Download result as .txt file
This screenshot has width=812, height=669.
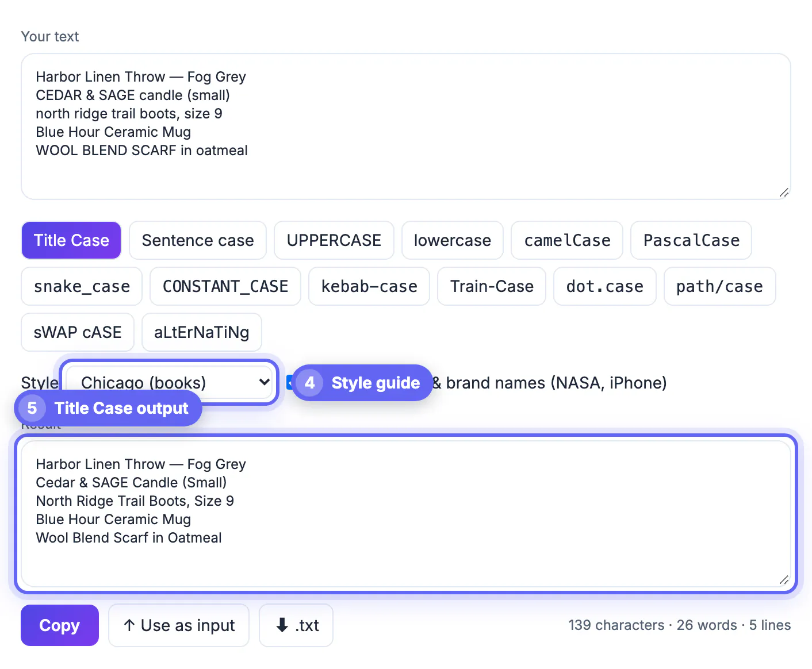[x=296, y=625]
